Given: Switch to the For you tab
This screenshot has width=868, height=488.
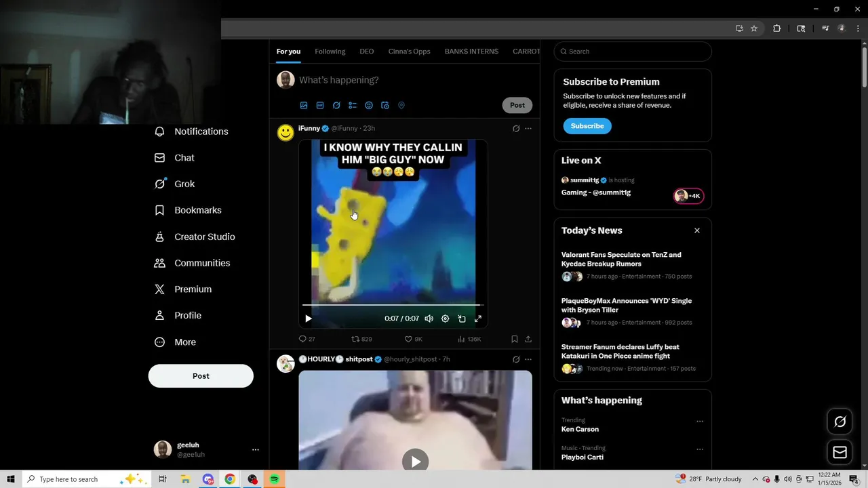Looking at the screenshot, I should (x=288, y=52).
